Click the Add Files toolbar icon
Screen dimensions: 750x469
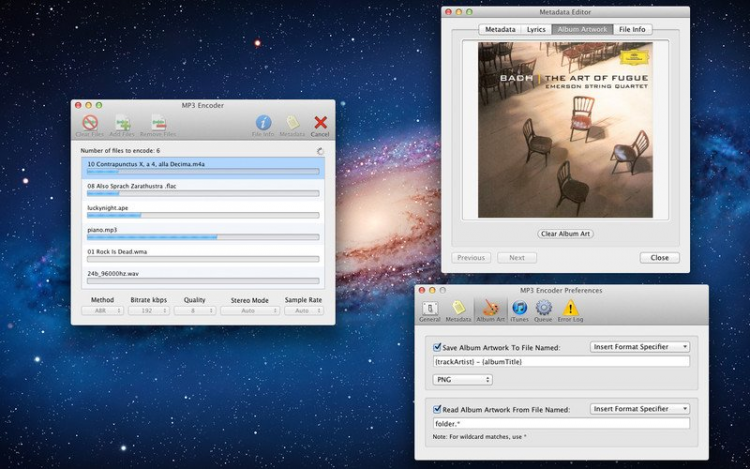(122, 124)
